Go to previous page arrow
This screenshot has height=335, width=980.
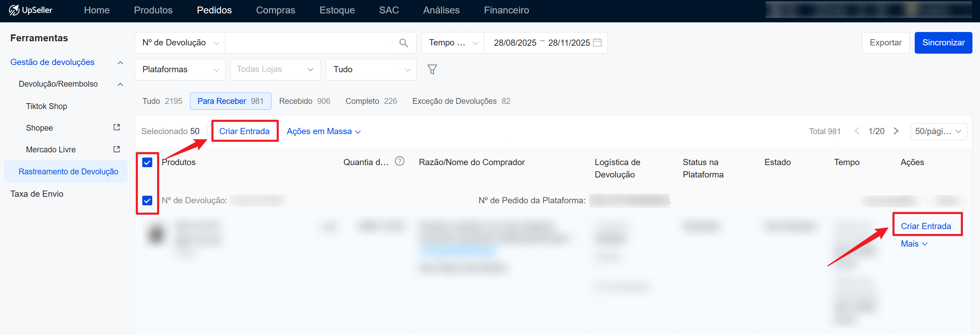tap(857, 131)
